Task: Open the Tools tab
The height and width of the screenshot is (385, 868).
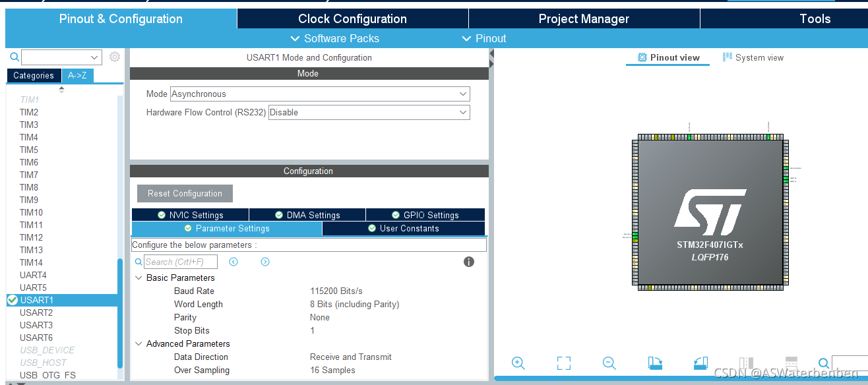Action: (x=784, y=18)
